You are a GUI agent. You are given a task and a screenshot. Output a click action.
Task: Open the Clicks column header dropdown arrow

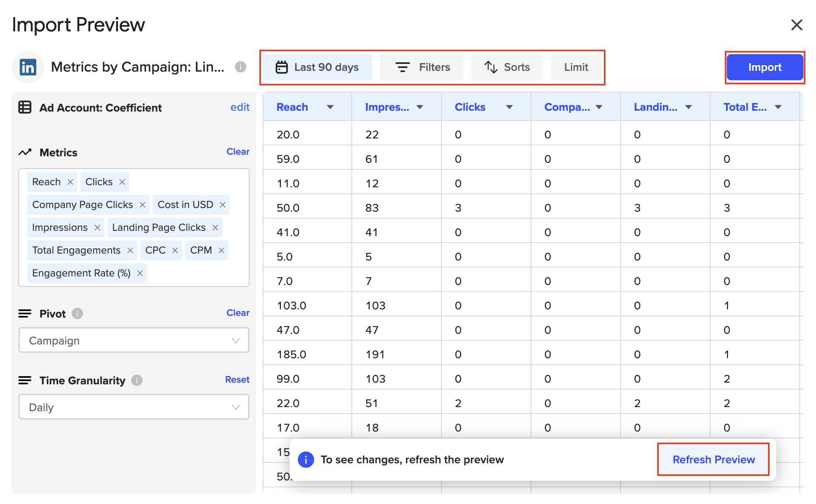[509, 107]
